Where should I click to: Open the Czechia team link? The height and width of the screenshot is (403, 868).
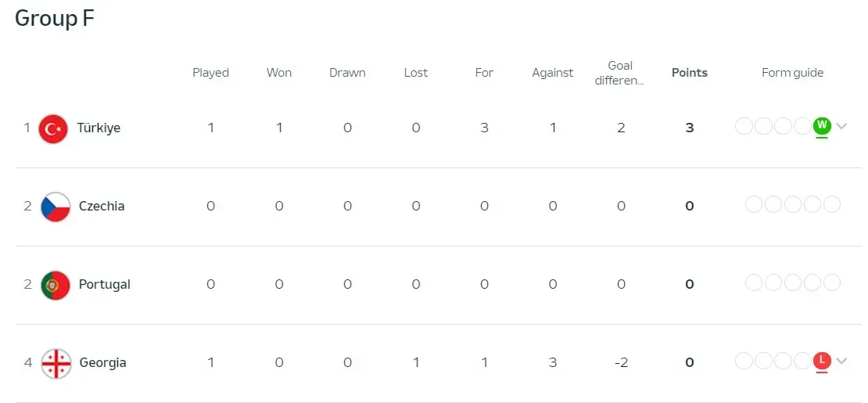pyautogui.click(x=102, y=206)
